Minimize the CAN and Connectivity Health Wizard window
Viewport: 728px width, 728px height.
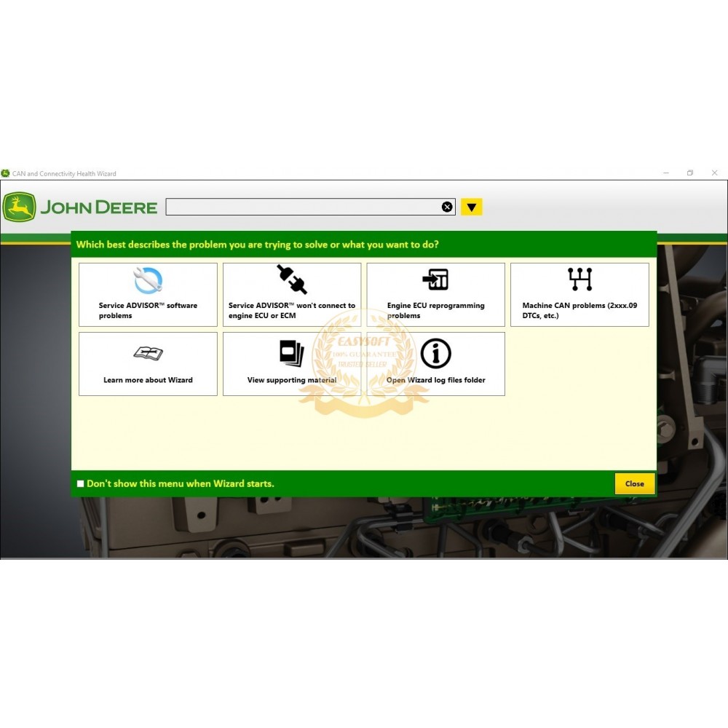pos(666,173)
